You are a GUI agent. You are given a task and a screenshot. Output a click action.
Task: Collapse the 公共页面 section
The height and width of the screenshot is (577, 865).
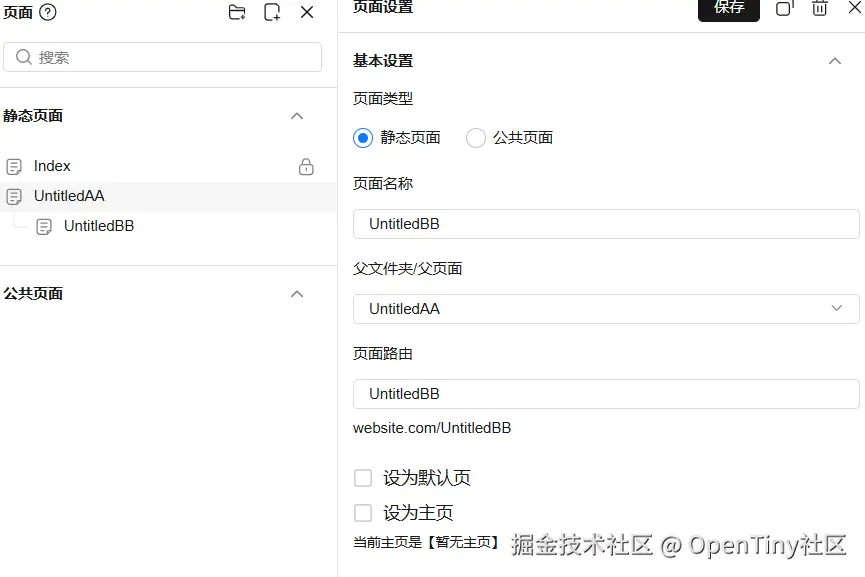tap(297, 294)
